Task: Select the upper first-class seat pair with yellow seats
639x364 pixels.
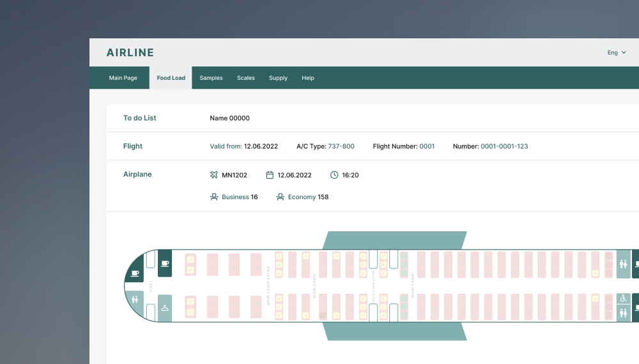Action: [190, 264]
